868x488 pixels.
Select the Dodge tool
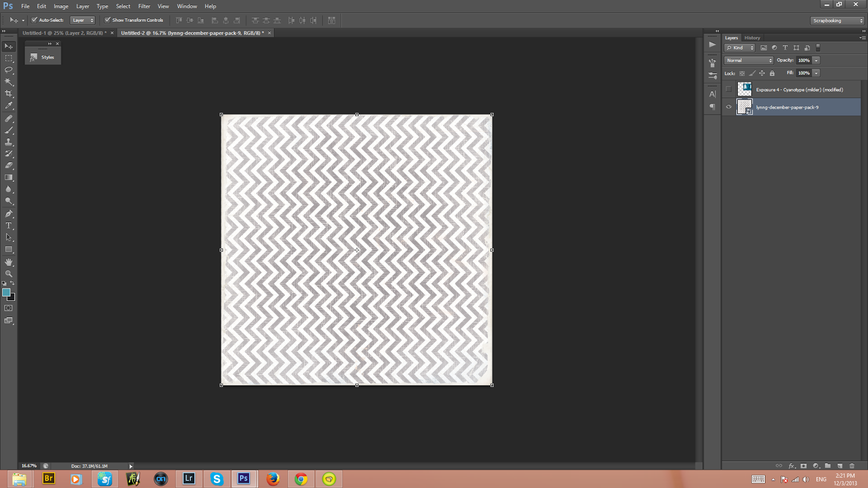pos(9,201)
